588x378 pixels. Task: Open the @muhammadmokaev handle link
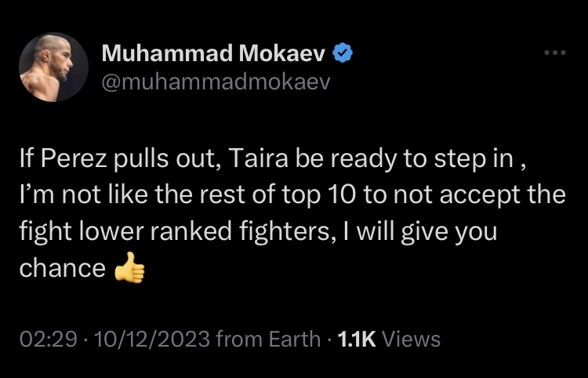tap(216, 82)
